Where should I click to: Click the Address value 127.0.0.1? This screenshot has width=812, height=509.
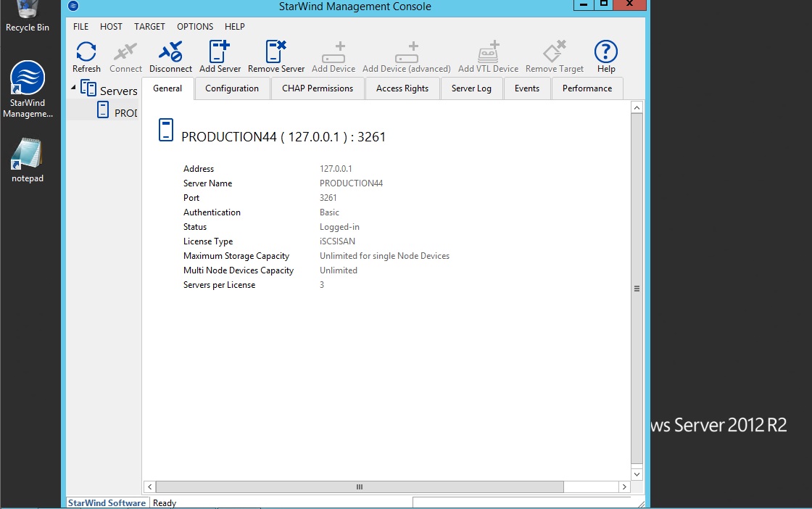336,169
